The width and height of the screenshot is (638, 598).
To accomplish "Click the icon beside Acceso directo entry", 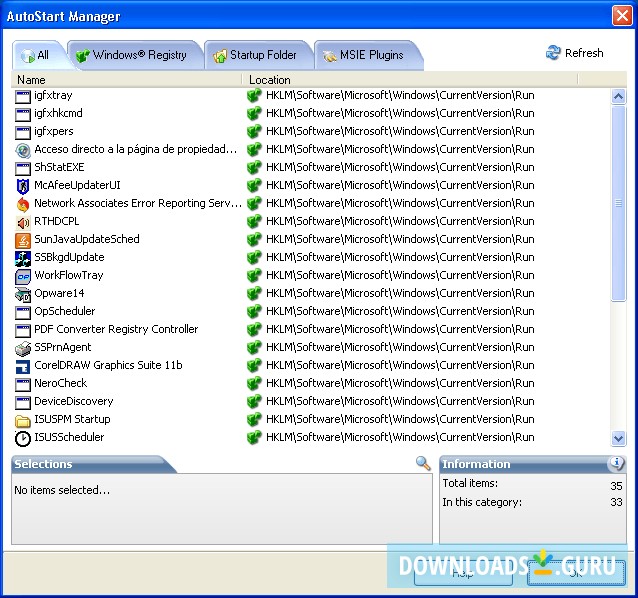I will pos(23,150).
